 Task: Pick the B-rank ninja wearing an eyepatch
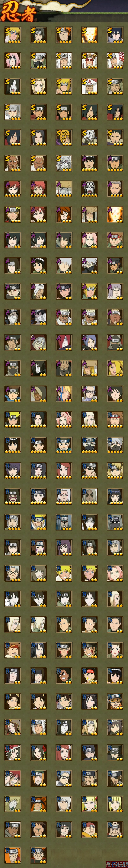coord(89,470)
